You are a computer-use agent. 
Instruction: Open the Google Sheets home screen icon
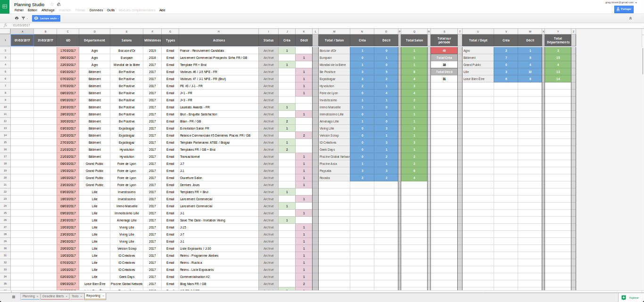tap(4, 5)
